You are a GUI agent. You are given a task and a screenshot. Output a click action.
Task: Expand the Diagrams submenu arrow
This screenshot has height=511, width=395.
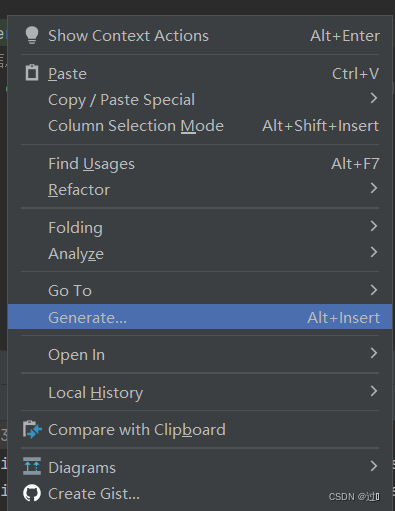coord(374,466)
